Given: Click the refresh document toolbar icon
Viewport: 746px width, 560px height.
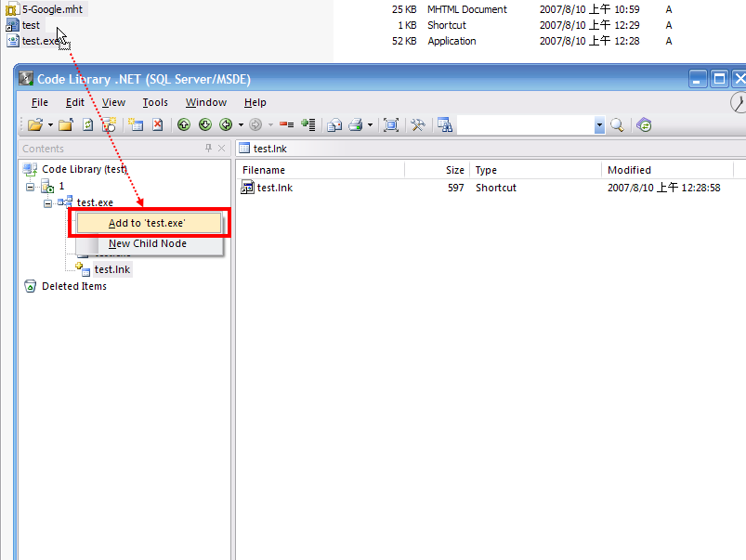Looking at the screenshot, I should tap(87, 124).
